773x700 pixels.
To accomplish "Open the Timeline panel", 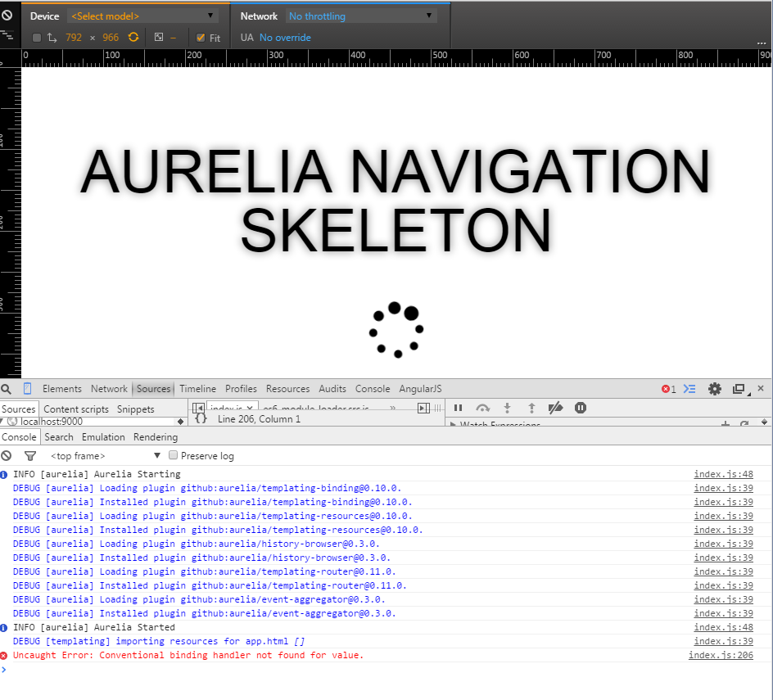I will pyautogui.click(x=197, y=389).
